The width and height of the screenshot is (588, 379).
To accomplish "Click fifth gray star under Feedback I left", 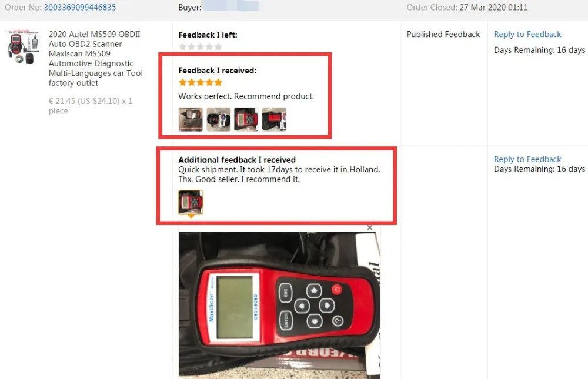I will 218,47.
